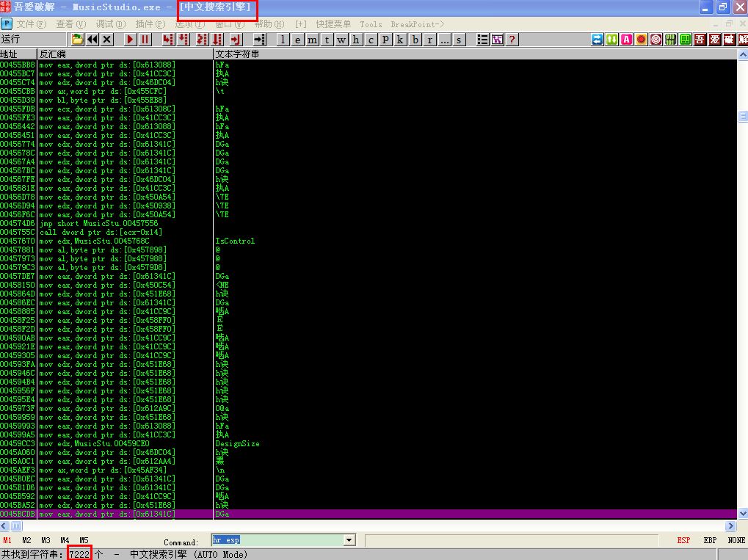Screen dimensions: 748x560
Task: Click the M5 memory bookmark button
Action: click(x=84, y=540)
